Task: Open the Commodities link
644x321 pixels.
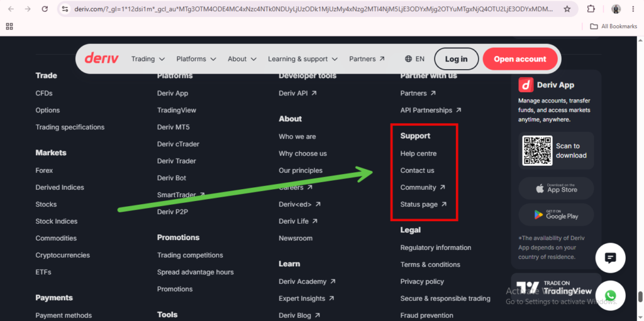Action: (56, 238)
